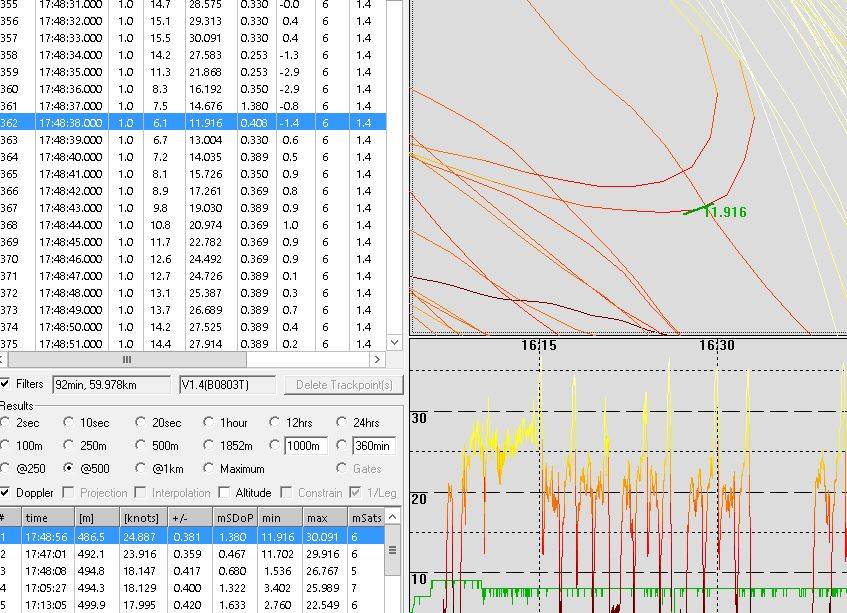Toggle the Filters checkbox
Screen dimensions: 847x613
tap(6, 384)
